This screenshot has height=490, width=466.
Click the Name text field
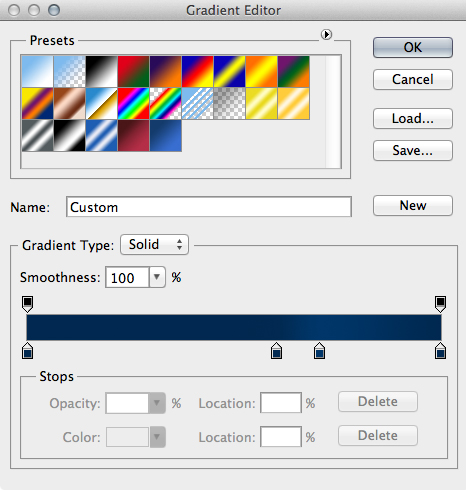point(209,207)
